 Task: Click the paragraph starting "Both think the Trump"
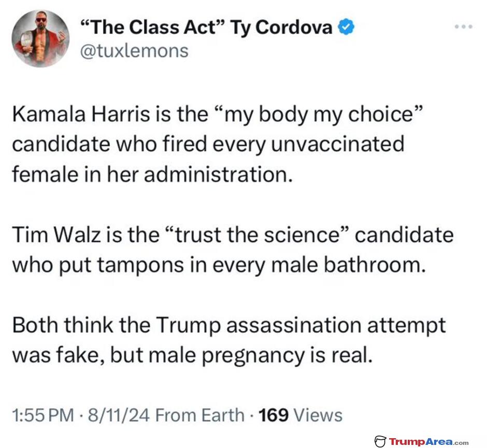click(x=229, y=340)
